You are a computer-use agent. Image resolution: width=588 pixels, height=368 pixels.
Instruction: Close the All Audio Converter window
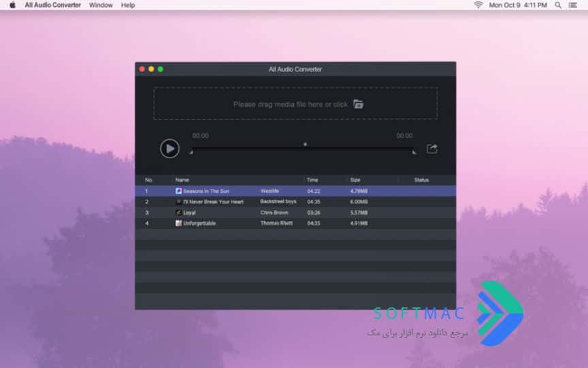pos(142,69)
